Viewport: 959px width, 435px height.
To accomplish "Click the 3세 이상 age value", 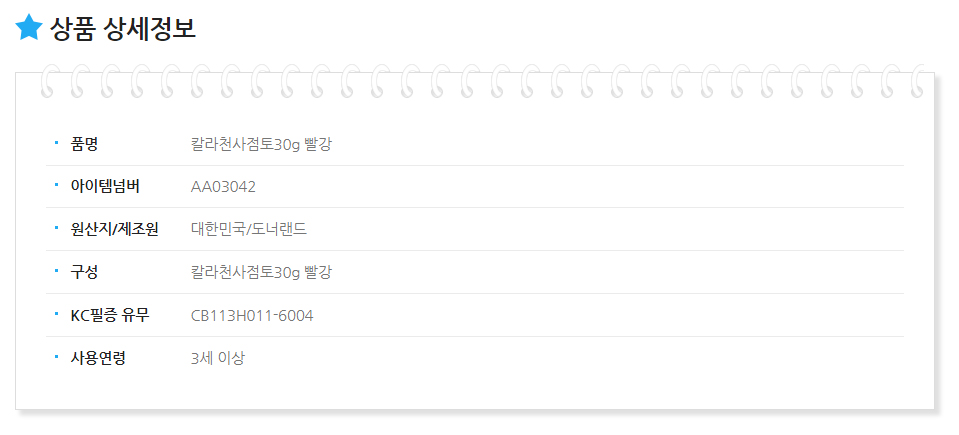I will [x=218, y=358].
